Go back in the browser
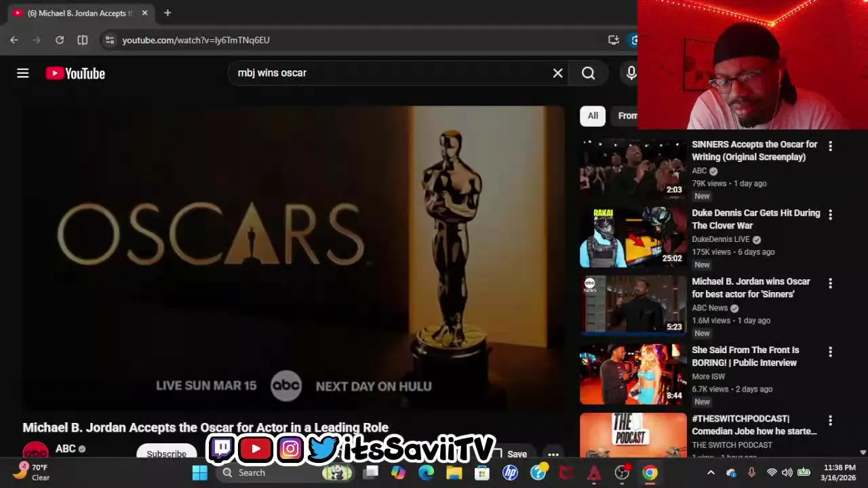The width and height of the screenshot is (868, 488). pos(14,40)
